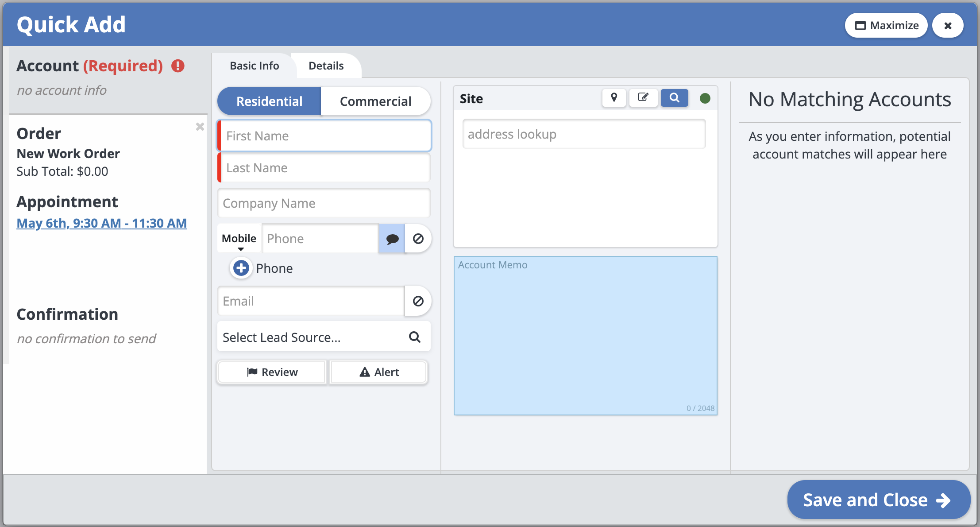The height and width of the screenshot is (527, 980).
Task: Toggle the Alert warning button
Action: coord(379,372)
